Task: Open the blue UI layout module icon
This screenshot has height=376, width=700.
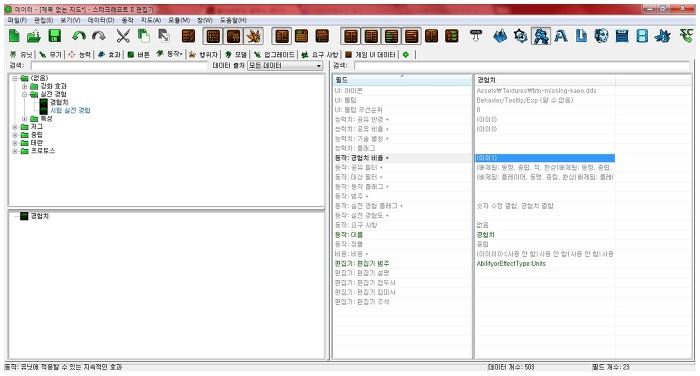Action: [x=622, y=36]
